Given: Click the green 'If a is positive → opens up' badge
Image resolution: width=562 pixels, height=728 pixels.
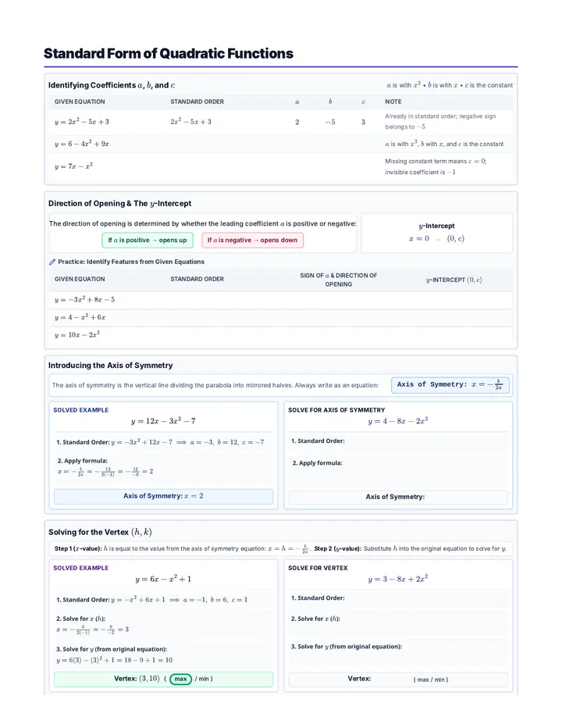Looking at the screenshot, I should pyautogui.click(x=147, y=240).
